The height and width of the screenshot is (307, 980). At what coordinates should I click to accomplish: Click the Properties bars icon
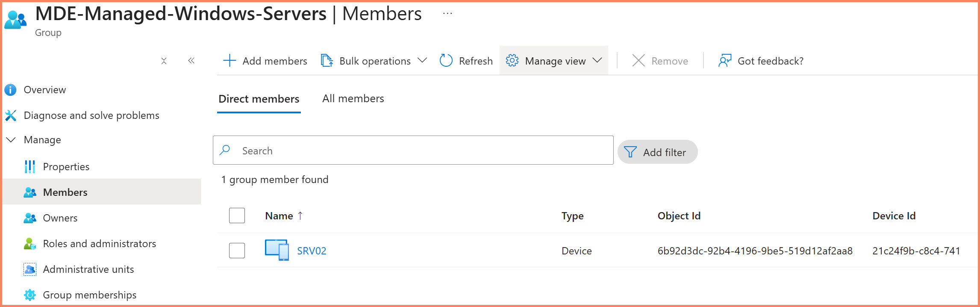pos(29,167)
